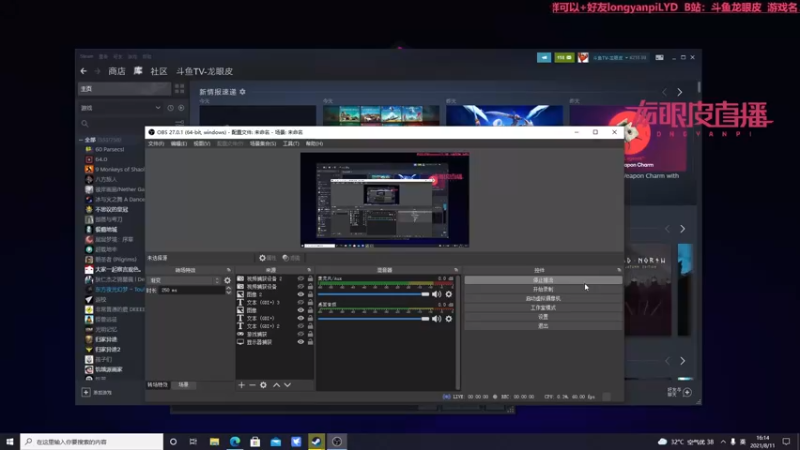Open the 麦克风/Aux mixer settings gear
The height and width of the screenshot is (450, 800).
448,294
